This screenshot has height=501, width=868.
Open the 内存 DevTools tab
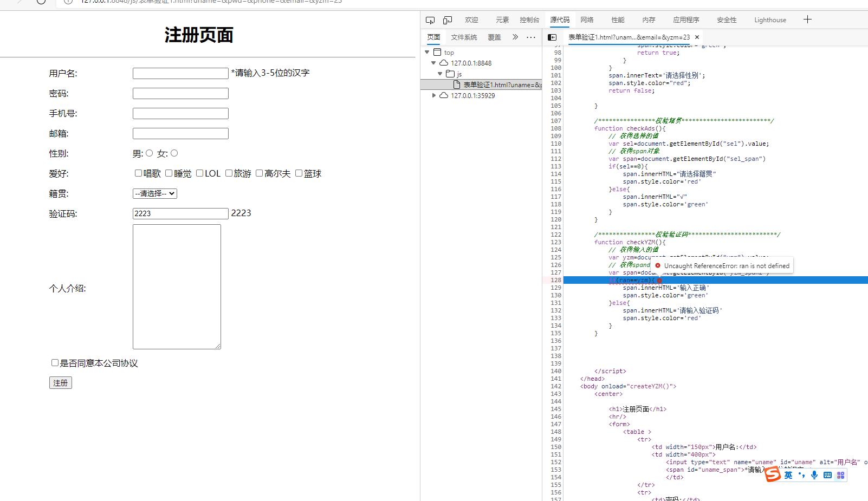(x=649, y=20)
